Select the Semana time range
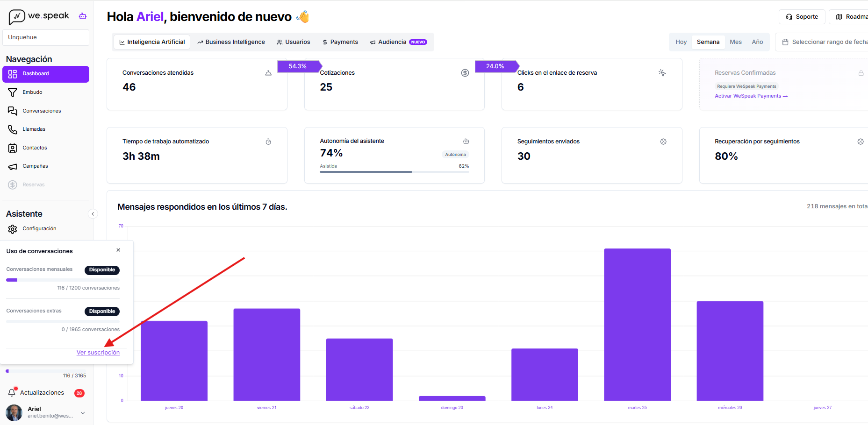Screen dimensions: 868x425 (708, 42)
